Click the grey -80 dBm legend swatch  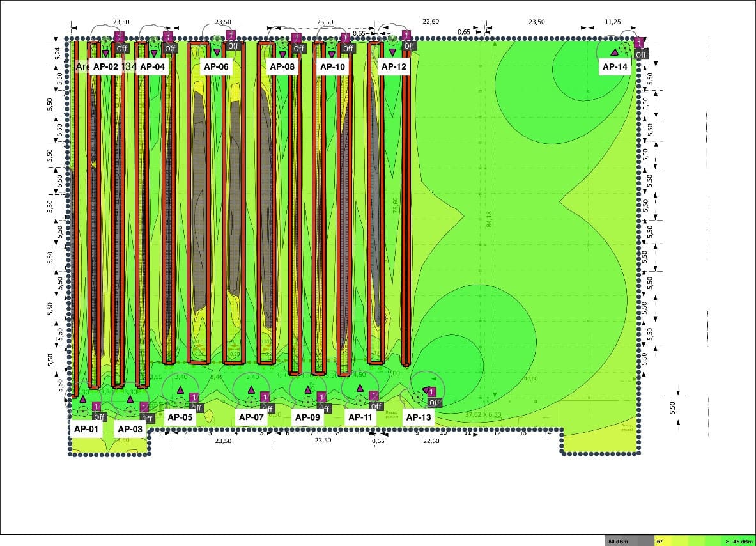coord(629,541)
